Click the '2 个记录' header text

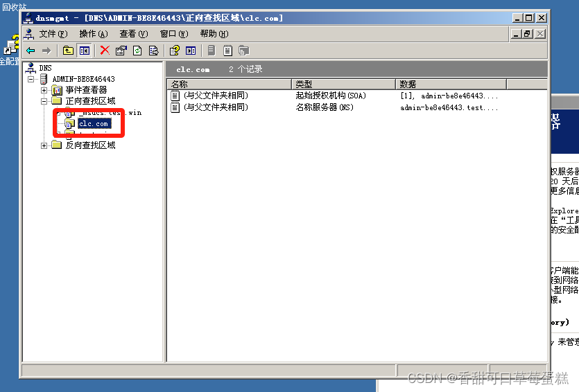245,69
